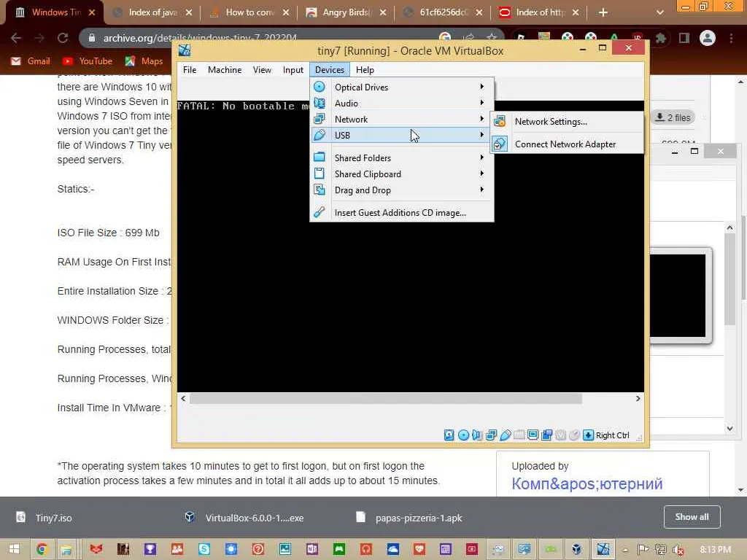
Task: Click the Network Settings gear icon
Action: [x=499, y=122]
